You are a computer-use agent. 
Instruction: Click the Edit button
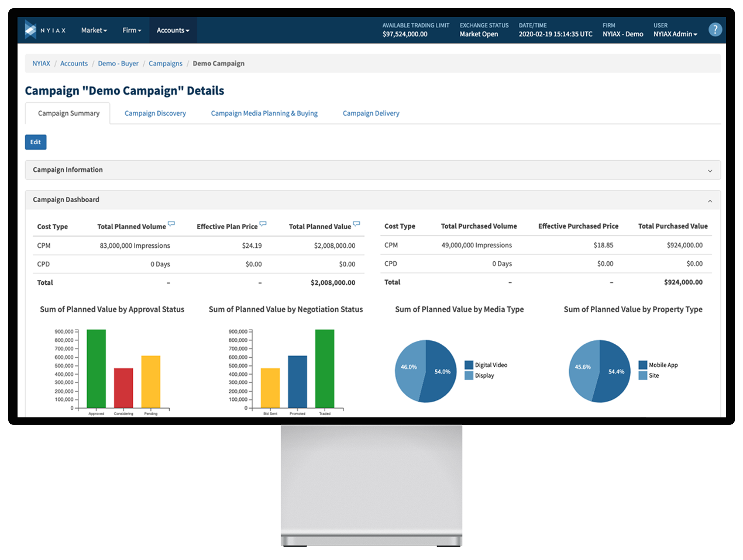pos(36,142)
